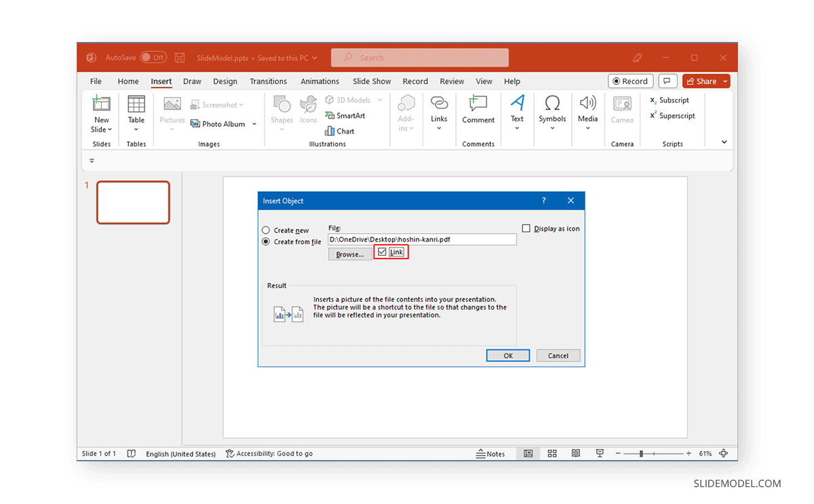Uncheck the Link checkbox
This screenshot has height=504, width=814.
pos(382,252)
